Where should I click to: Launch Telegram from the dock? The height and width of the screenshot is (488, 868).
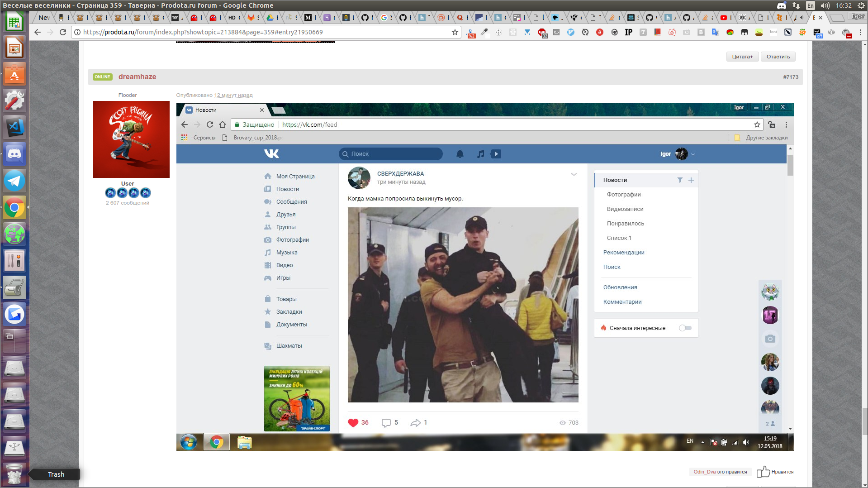pos(14,181)
